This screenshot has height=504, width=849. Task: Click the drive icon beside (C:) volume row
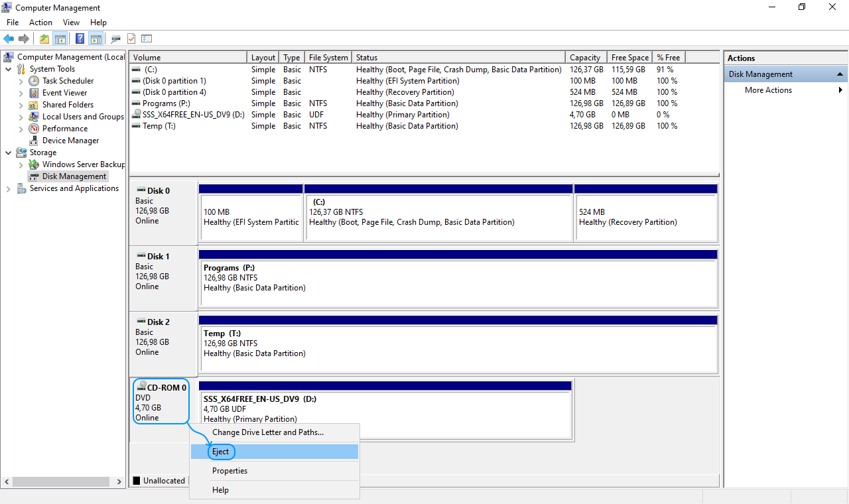coord(136,69)
